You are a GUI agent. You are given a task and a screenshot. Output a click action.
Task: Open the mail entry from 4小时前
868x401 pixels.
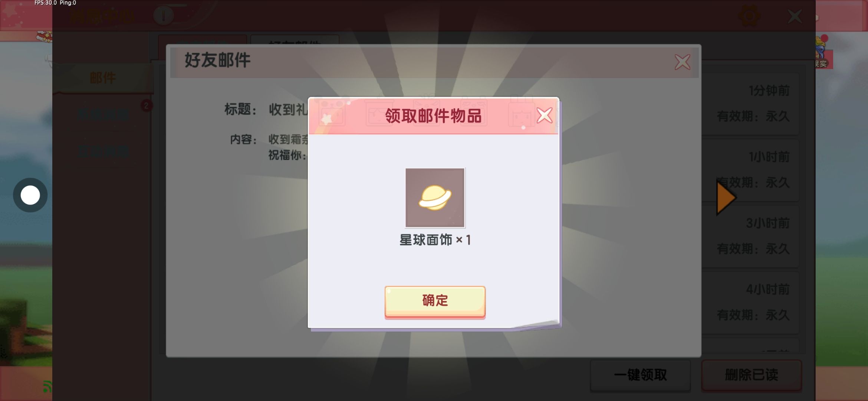tap(750, 303)
